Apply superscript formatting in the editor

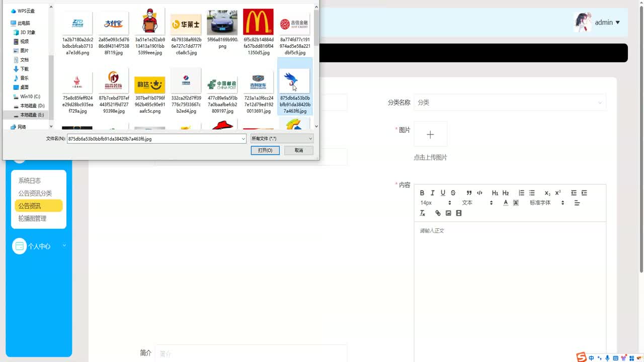[x=558, y=193]
